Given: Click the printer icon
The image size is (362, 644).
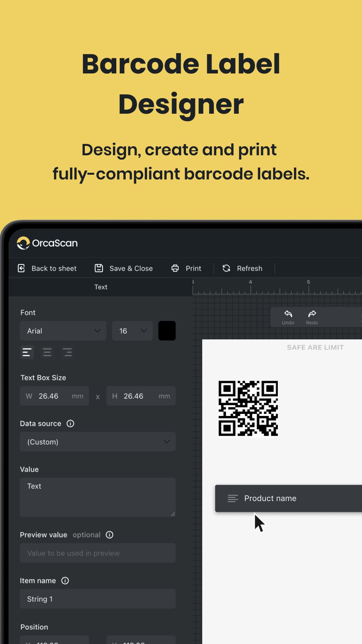Looking at the screenshot, I should pos(175,268).
